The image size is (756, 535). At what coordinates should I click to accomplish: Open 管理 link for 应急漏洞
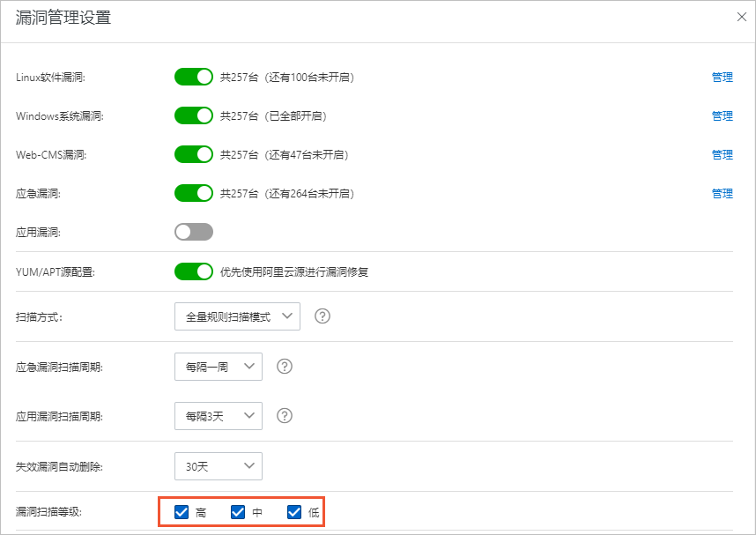[x=723, y=193]
